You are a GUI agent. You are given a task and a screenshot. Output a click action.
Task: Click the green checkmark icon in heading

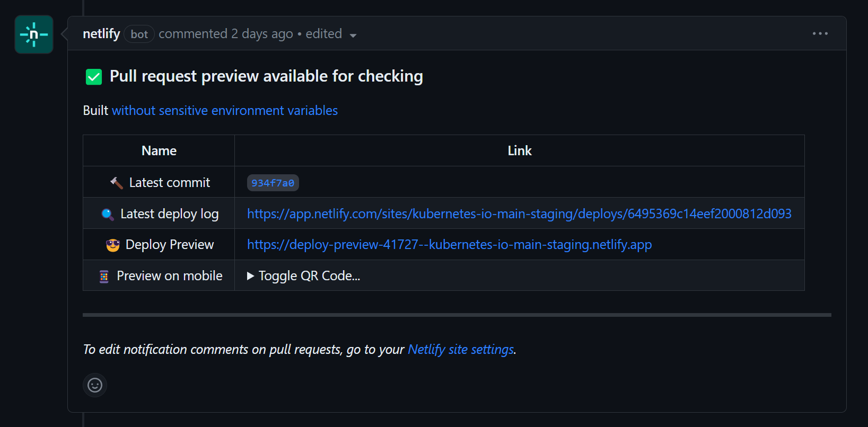[x=94, y=77]
